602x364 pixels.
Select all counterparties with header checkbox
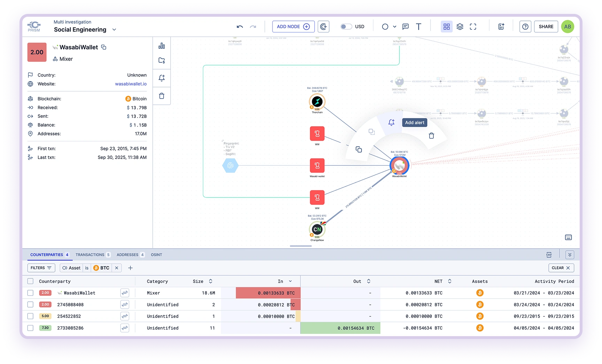coord(30,281)
